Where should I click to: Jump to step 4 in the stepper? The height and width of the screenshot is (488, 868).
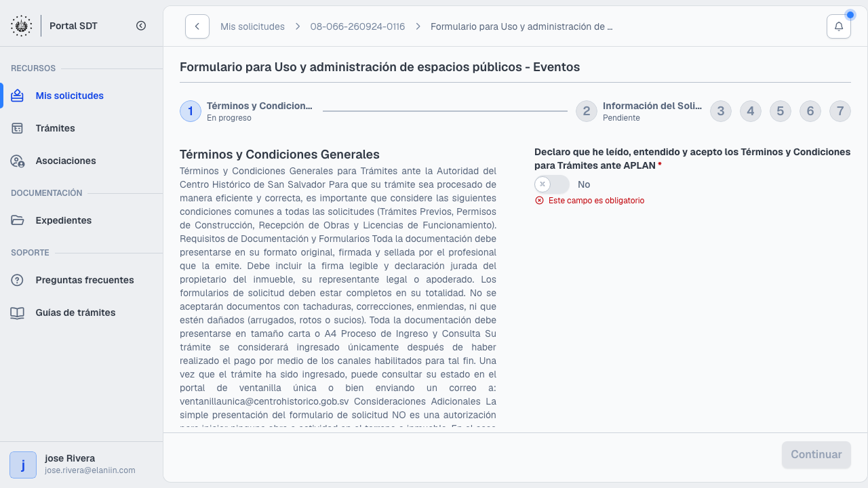click(751, 111)
